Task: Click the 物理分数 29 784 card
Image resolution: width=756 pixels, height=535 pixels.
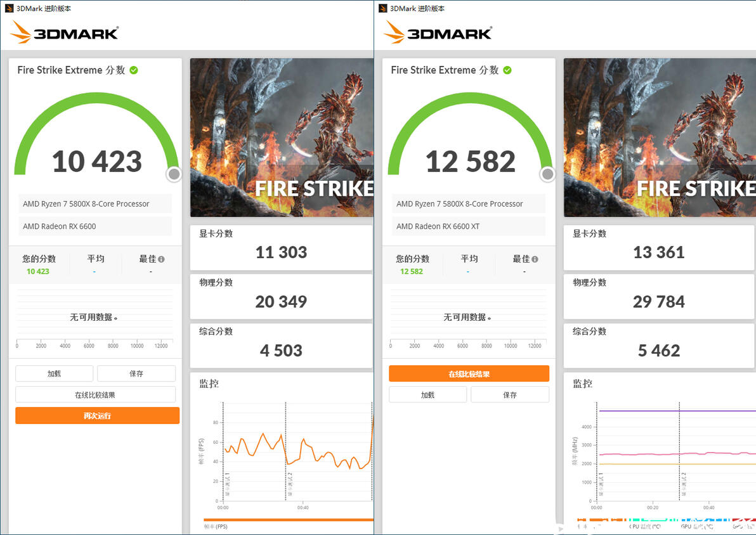Action: 658,297
